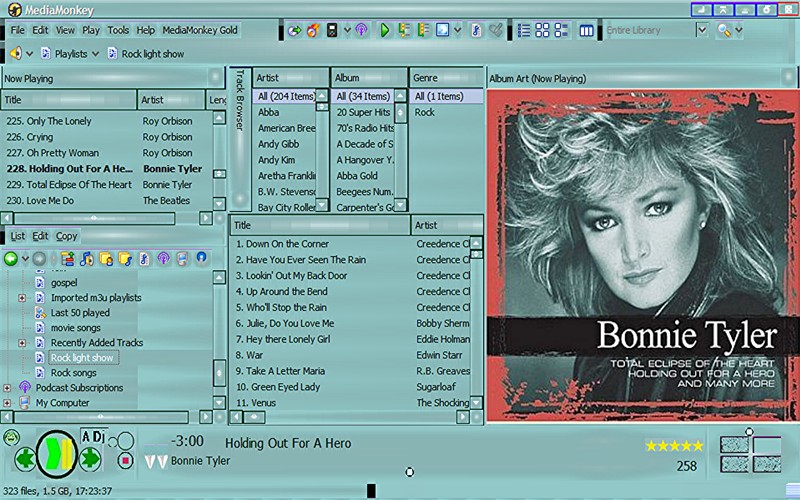Open the Entire Library search scope dropdown

(702, 31)
